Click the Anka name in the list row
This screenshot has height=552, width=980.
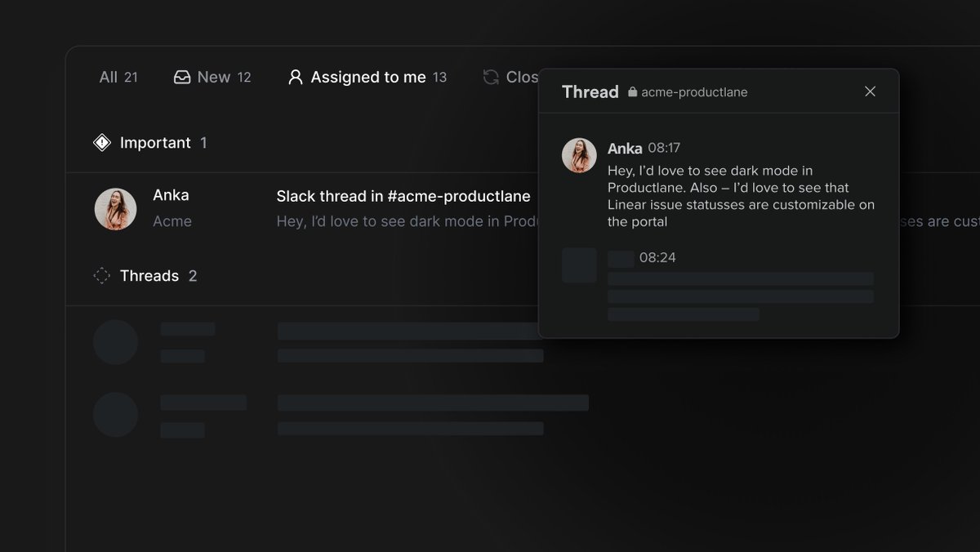[171, 195]
